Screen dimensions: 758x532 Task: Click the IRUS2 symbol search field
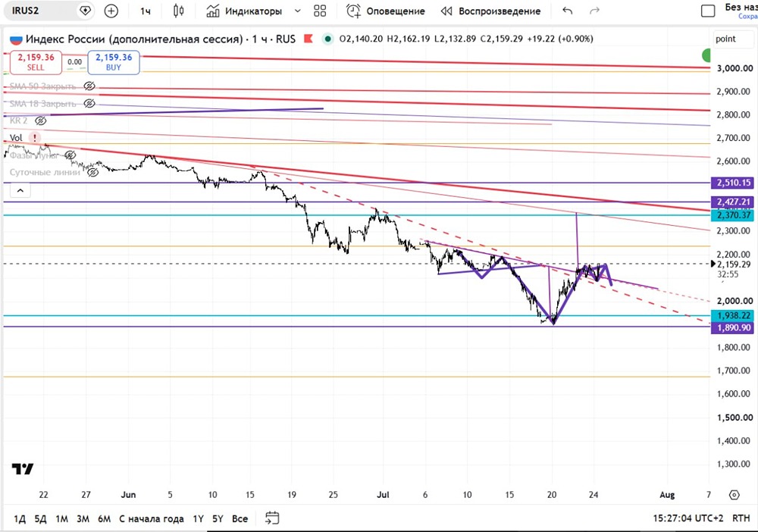[x=42, y=11]
